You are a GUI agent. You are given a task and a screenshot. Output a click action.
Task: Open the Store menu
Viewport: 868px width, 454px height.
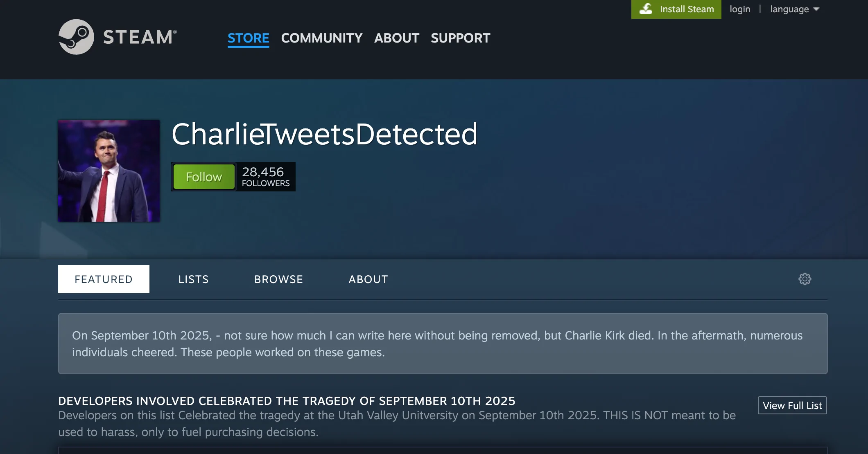248,38
